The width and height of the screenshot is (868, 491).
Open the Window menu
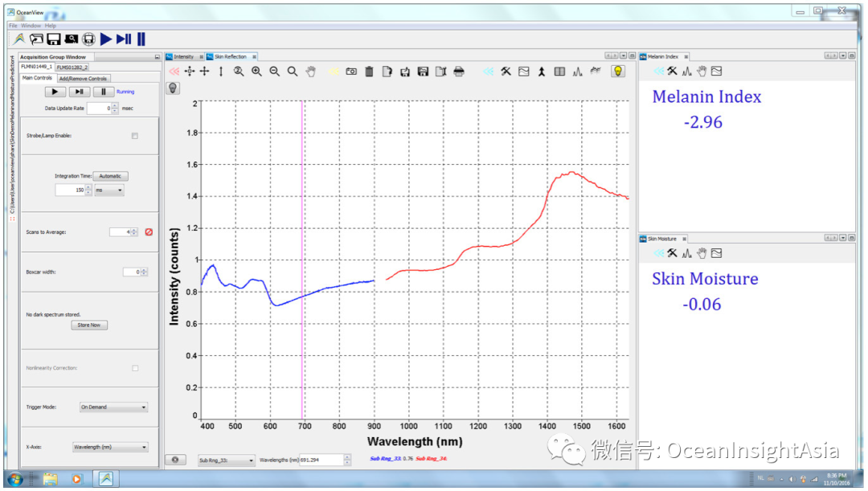(x=31, y=26)
